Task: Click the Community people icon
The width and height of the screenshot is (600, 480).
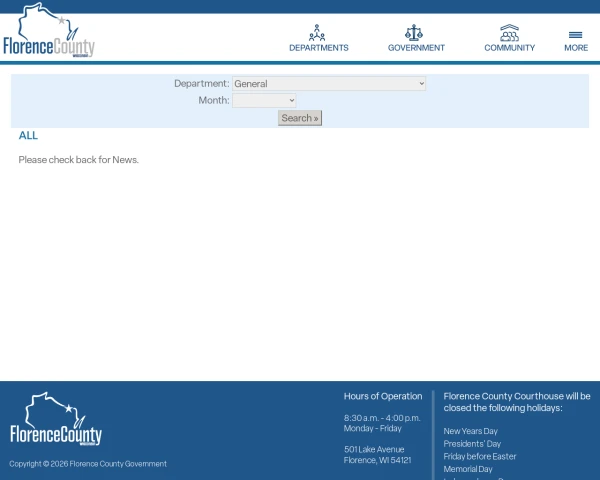Action: coord(509,33)
